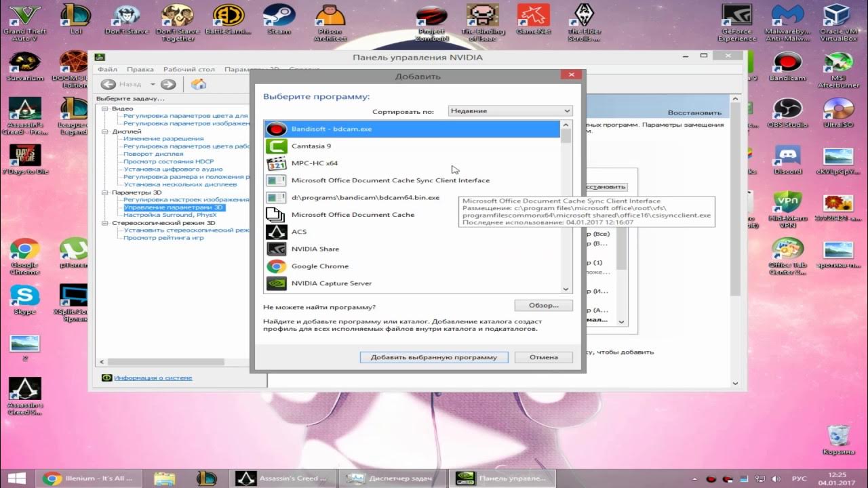Open Oracle VM VirtualBox desktop icon
The image size is (868, 488).
840,22
